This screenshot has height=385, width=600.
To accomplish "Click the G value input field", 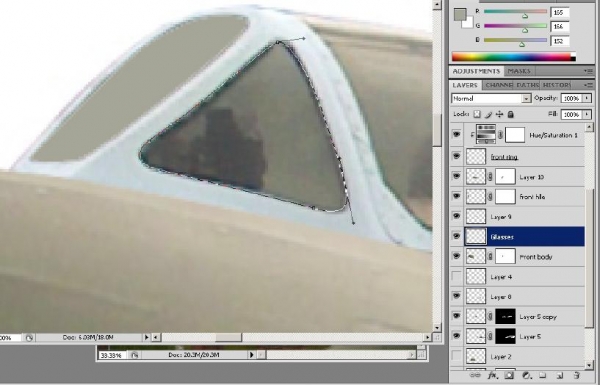I will pyautogui.click(x=559, y=26).
